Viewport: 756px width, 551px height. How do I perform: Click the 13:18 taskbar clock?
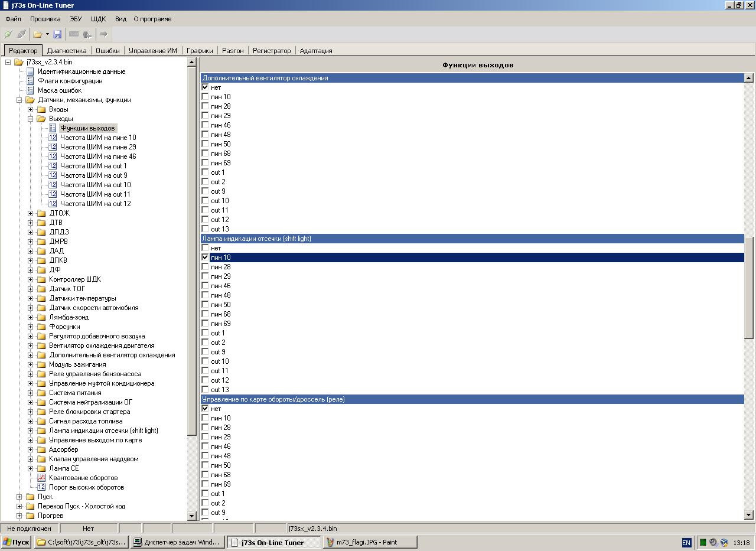(741, 543)
